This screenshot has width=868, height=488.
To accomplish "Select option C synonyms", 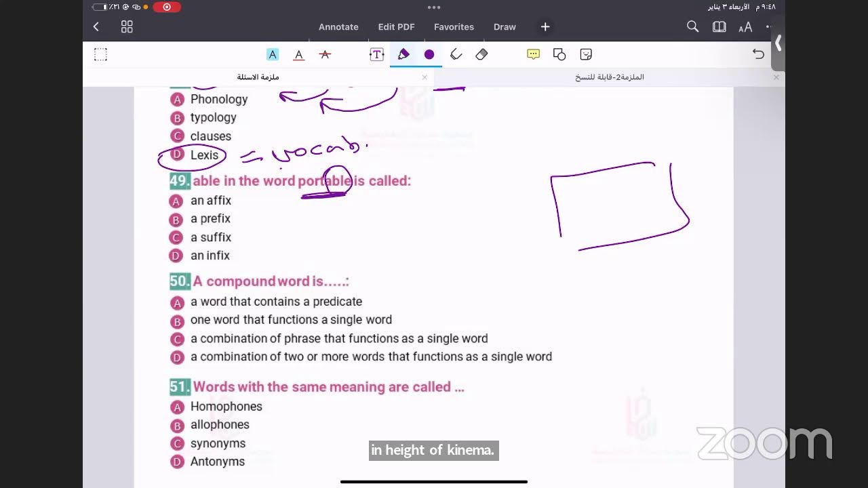I will tap(208, 443).
